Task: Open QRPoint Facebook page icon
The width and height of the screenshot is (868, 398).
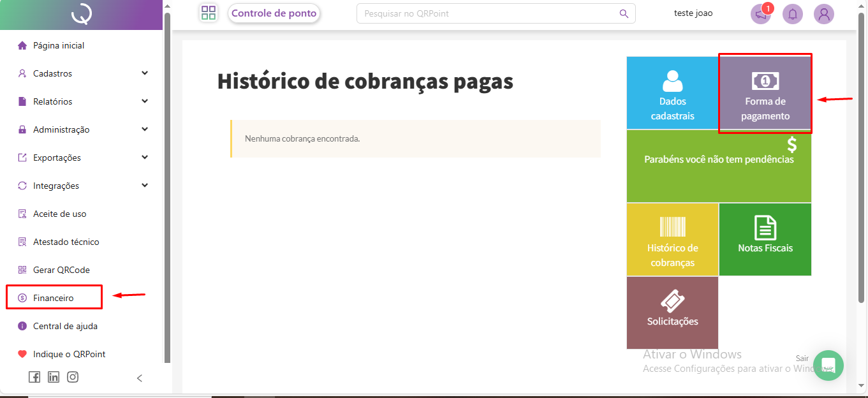Action: (x=34, y=377)
